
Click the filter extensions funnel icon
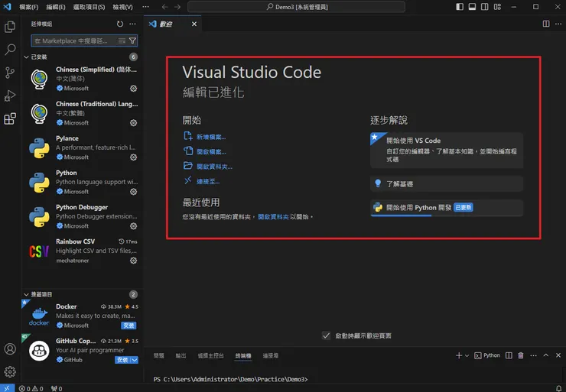pyautogui.click(x=132, y=40)
